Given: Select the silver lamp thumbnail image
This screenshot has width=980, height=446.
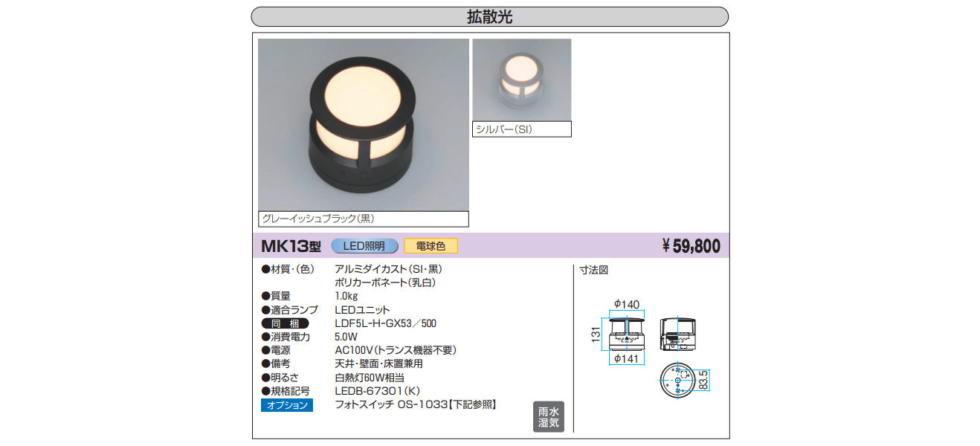Looking at the screenshot, I should [x=521, y=80].
